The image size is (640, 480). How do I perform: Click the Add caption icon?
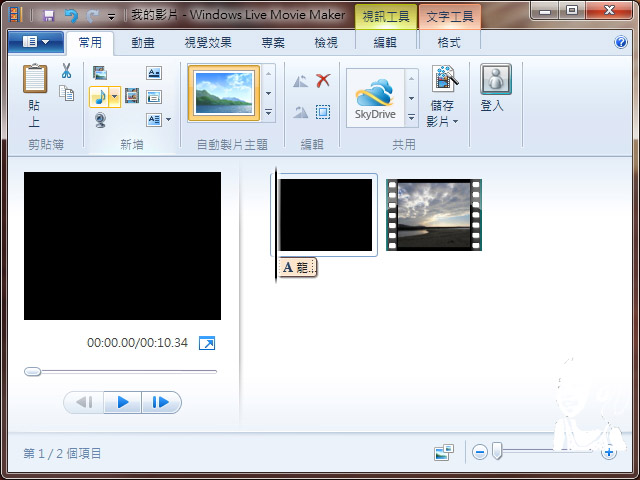153,97
